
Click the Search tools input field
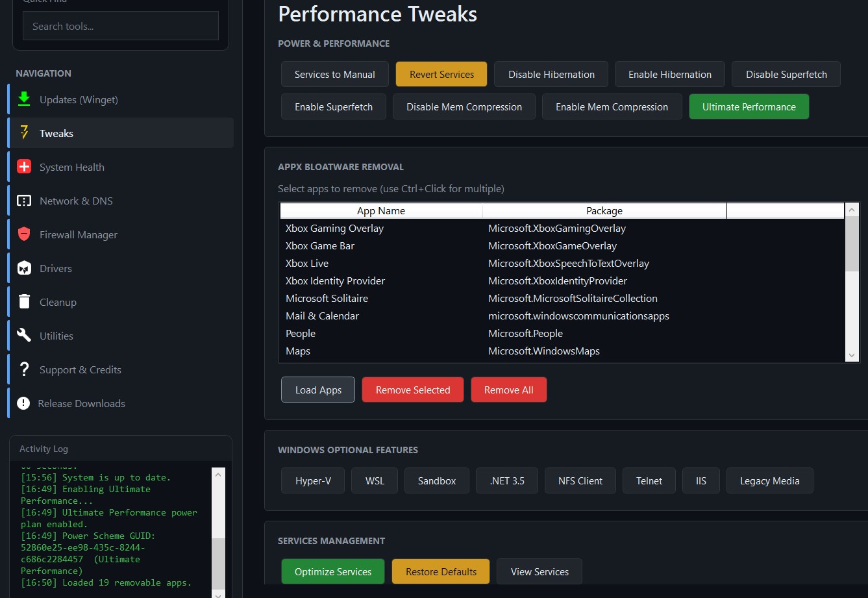click(119, 25)
